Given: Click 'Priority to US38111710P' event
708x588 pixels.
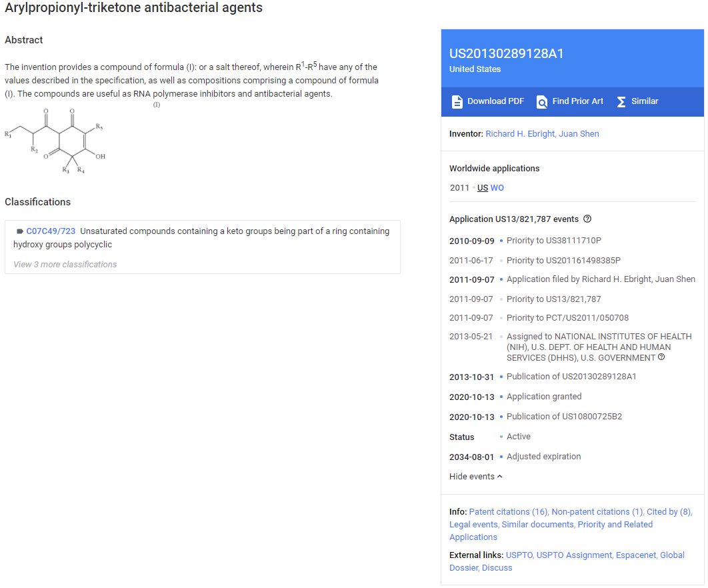Looking at the screenshot, I should point(553,241).
